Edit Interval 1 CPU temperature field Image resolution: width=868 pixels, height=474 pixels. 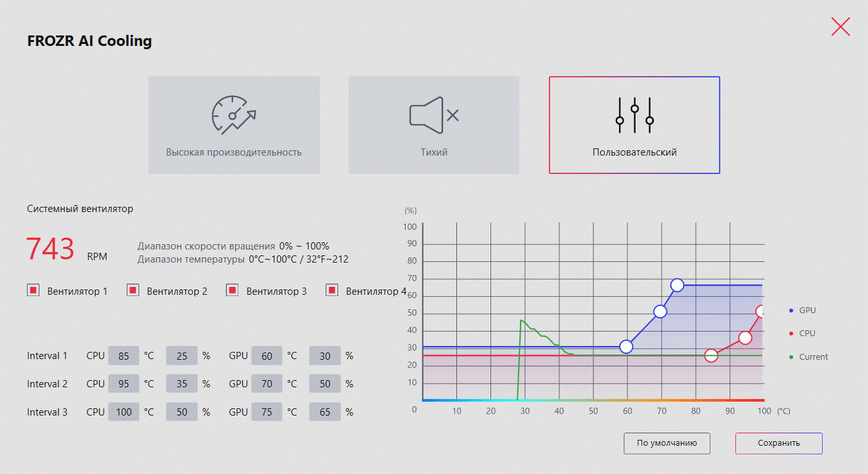123,356
